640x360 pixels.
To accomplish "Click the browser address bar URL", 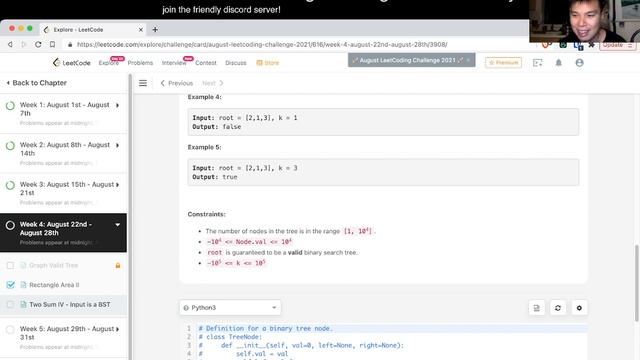I will 262,44.
